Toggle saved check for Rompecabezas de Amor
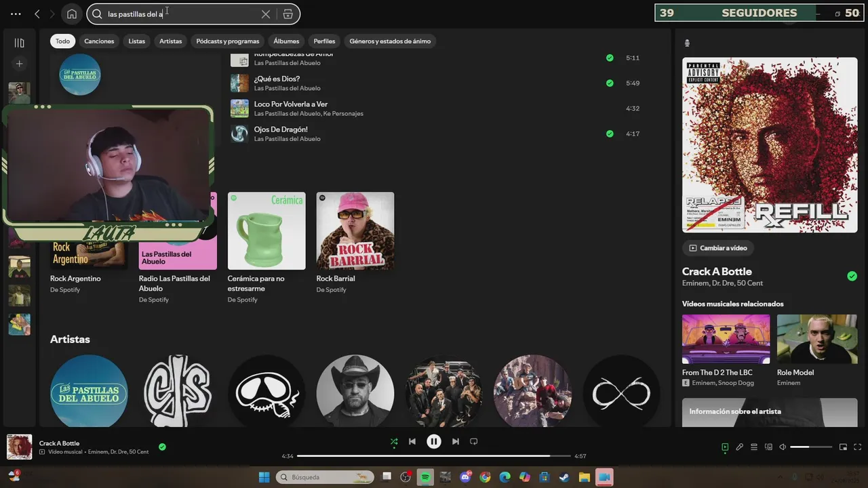The height and width of the screenshot is (488, 868). click(x=610, y=58)
